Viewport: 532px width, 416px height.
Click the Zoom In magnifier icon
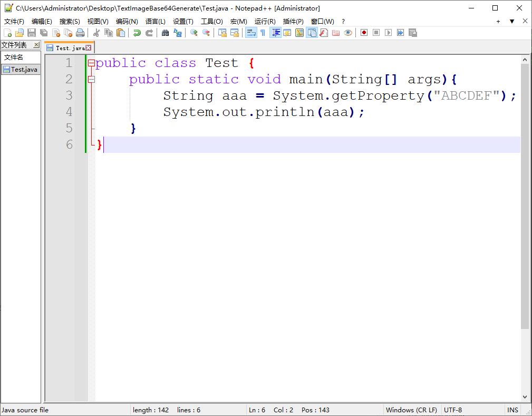(194, 33)
